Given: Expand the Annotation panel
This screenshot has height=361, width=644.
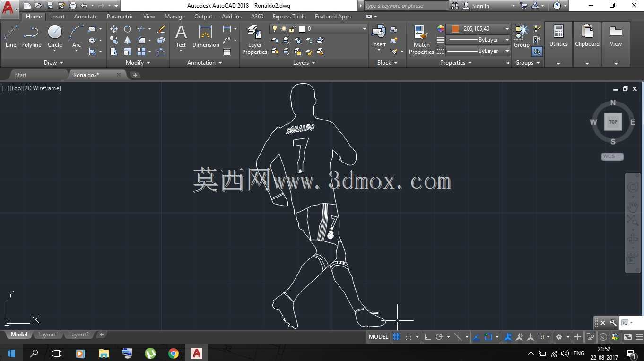Looking at the screenshot, I should [x=204, y=63].
